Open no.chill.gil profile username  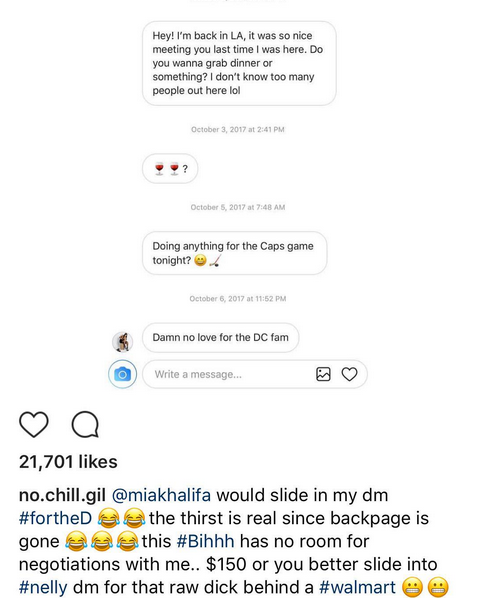(63, 495)
